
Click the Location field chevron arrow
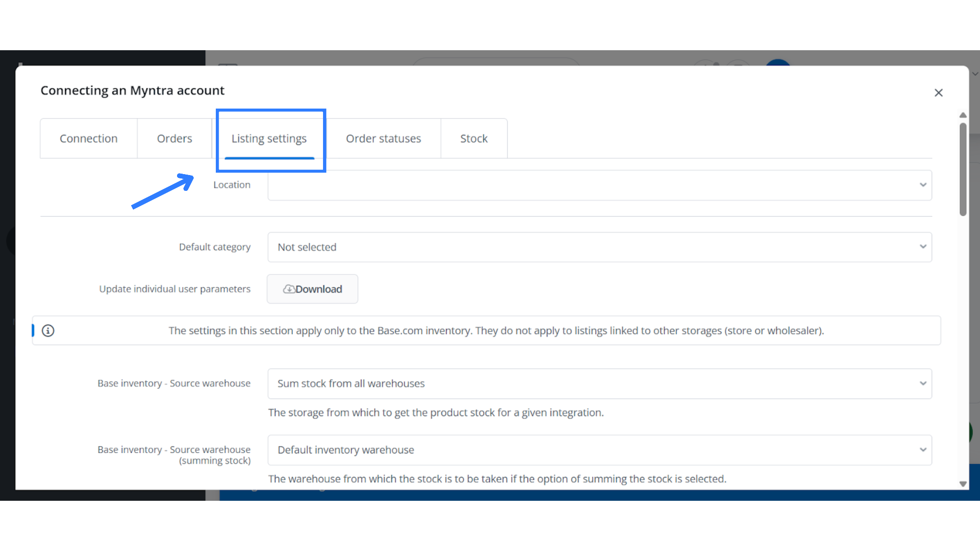[923, 185]
